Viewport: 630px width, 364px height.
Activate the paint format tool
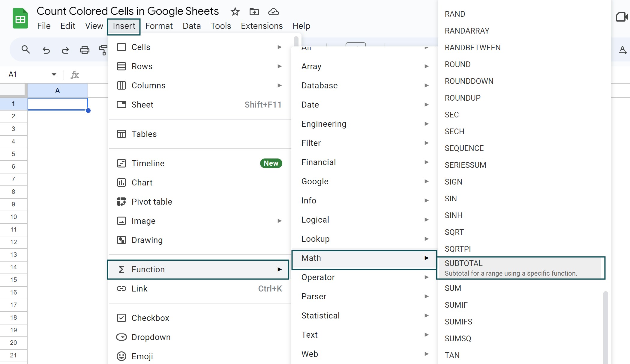[x=103, y=50]
